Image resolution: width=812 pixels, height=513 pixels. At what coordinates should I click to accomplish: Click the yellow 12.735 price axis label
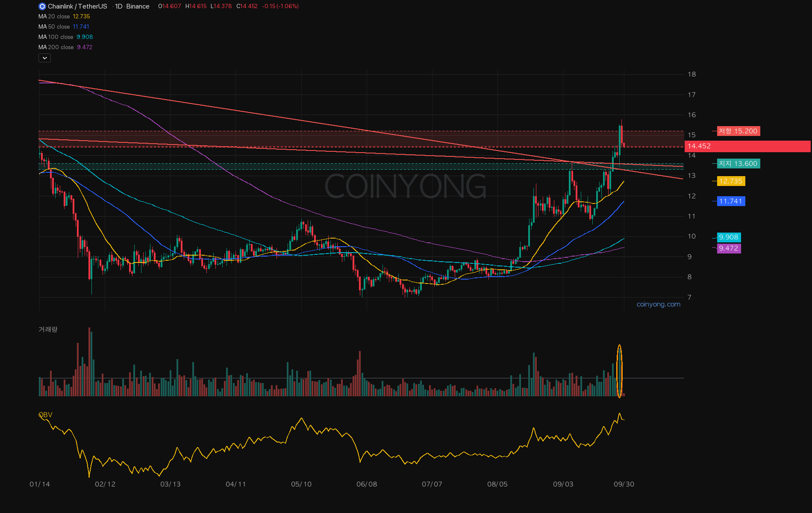coord(731,181)
